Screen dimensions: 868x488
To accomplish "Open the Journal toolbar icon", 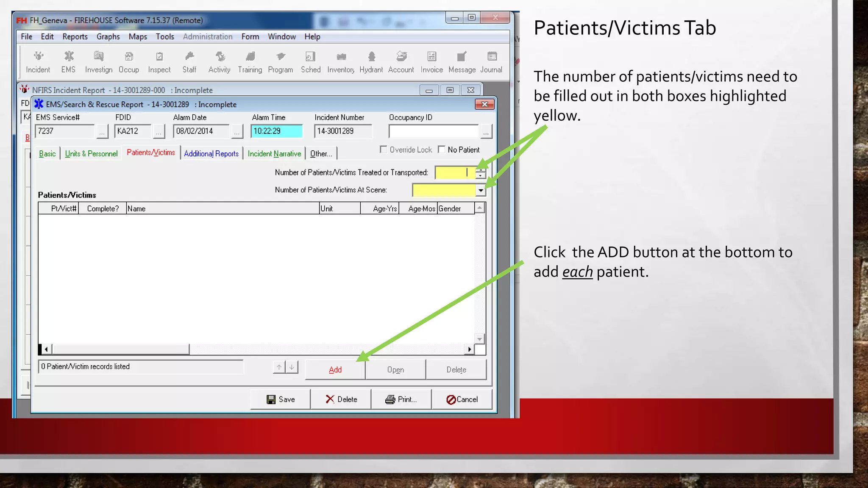I will click(492, 62).
